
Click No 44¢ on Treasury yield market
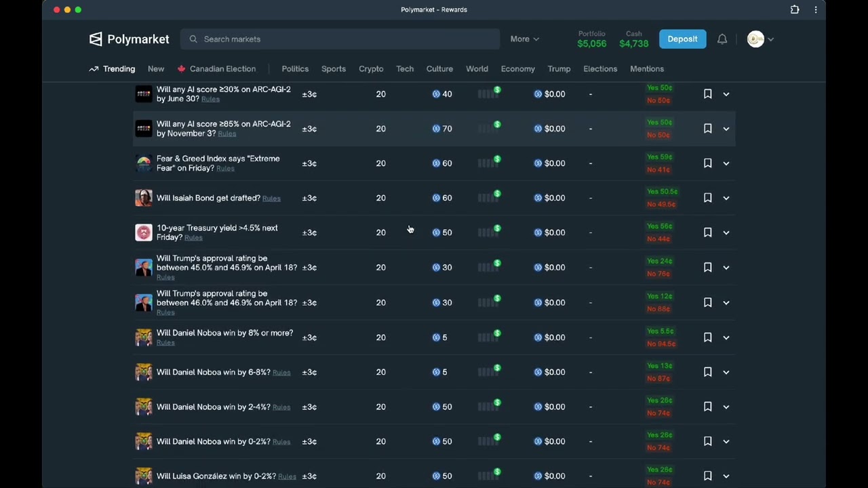point(658,239)
